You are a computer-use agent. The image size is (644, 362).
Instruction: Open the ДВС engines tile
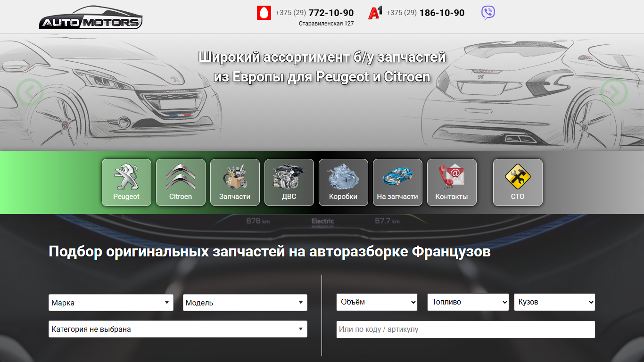click(289, 182)
